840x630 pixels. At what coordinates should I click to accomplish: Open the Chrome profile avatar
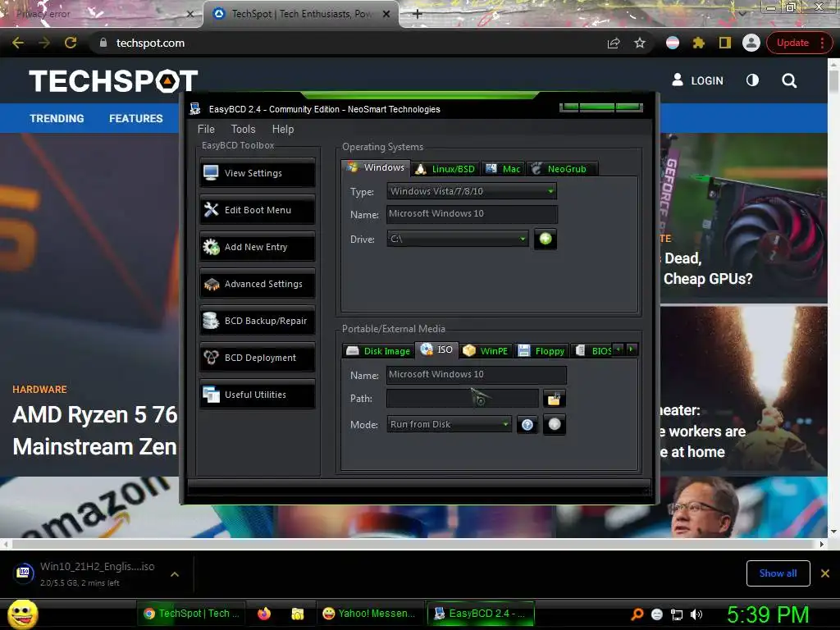[751, 43]
